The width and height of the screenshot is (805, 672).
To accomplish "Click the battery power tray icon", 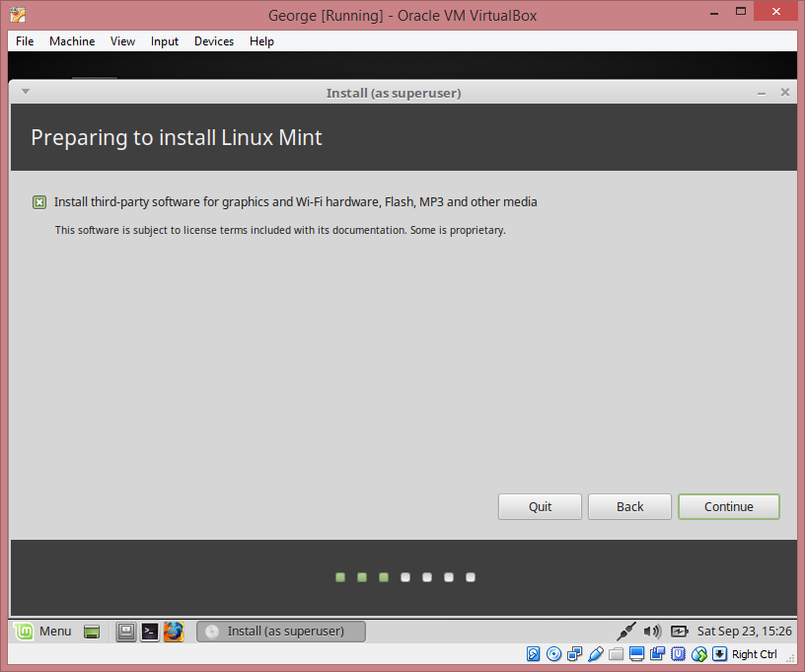I will (679, 631).
